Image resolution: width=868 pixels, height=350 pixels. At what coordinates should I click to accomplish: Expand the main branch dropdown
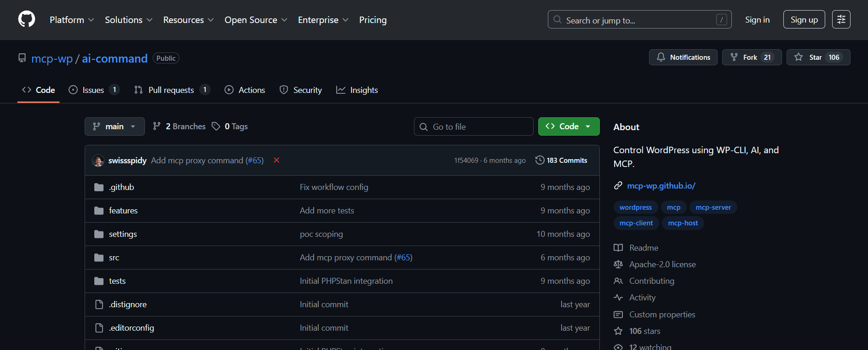(x=115, y=126)
